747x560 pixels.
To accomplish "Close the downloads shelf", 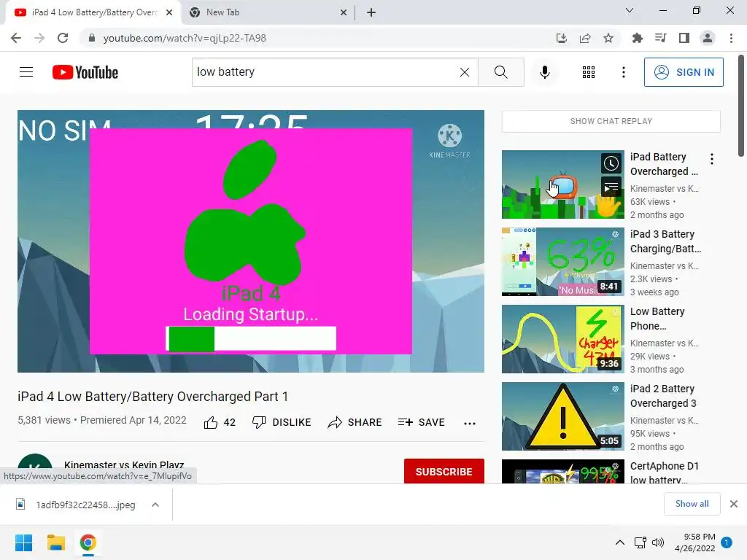I will click(x=734, y=504).
